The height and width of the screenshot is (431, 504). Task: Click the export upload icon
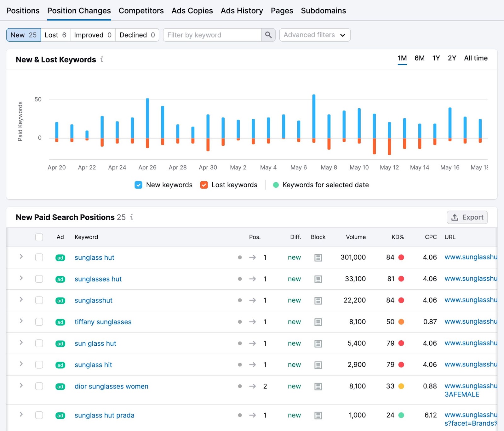point(455,217)
